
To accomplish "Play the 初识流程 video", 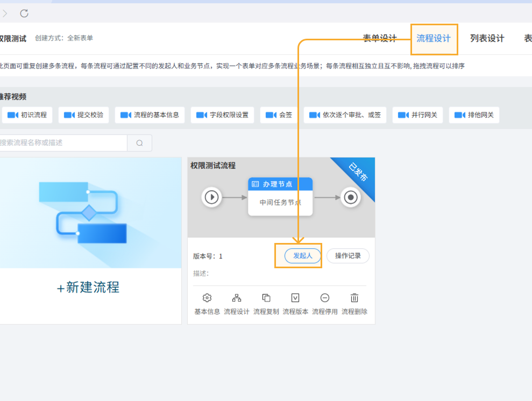I will pos(27,115).
